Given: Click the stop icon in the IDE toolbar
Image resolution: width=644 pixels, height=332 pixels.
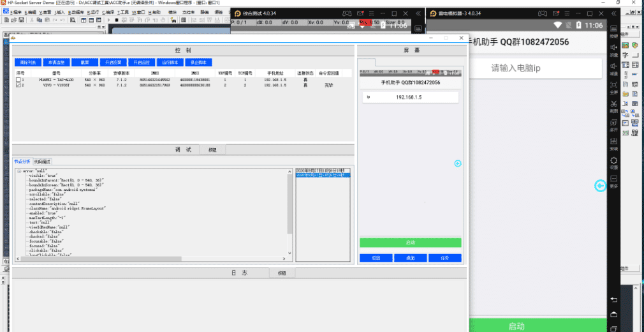Looking at the screenshot, I should coord(117,20).
